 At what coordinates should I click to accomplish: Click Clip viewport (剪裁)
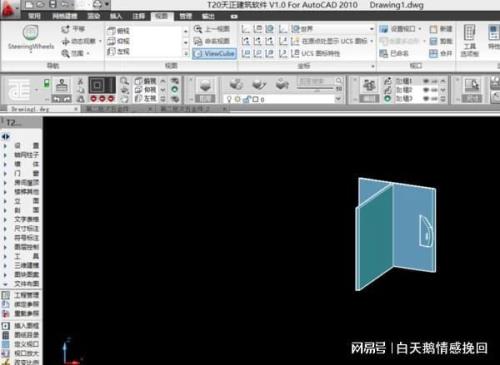click(441, 41)
